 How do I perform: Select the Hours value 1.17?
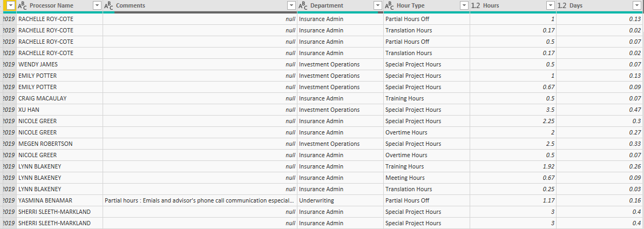coord(513,200)
